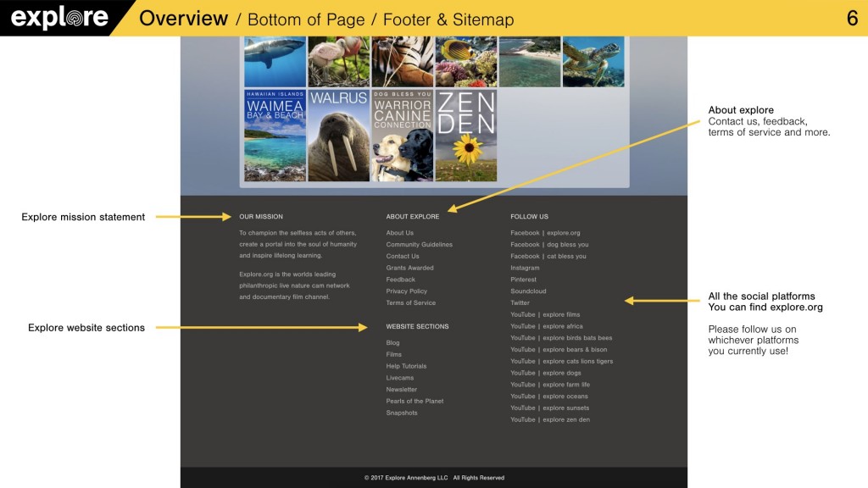Viewport: 868px width, 488px height.
Task: Open the About Us footer link
Action: [400, 233]
